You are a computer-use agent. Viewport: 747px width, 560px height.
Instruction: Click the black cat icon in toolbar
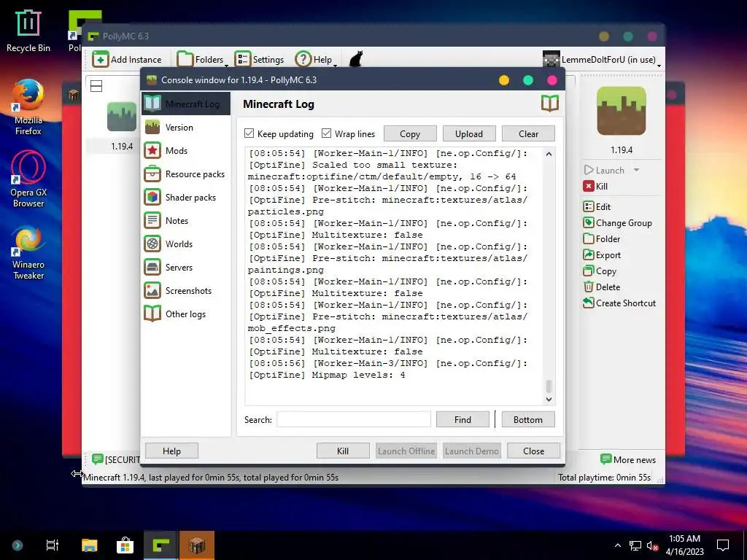click(356, 59)
